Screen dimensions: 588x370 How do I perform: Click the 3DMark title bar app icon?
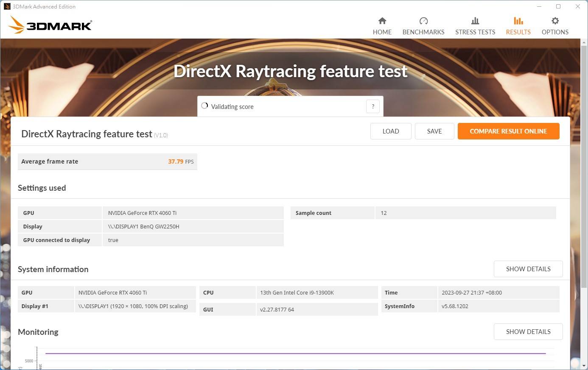[x=7, y=6]
